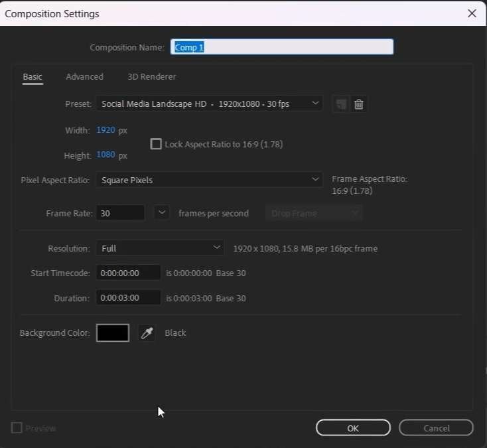This screenshot has width=487, height=448.
Task: Open the Preset dropdown
Action: (x=210, y=104)
